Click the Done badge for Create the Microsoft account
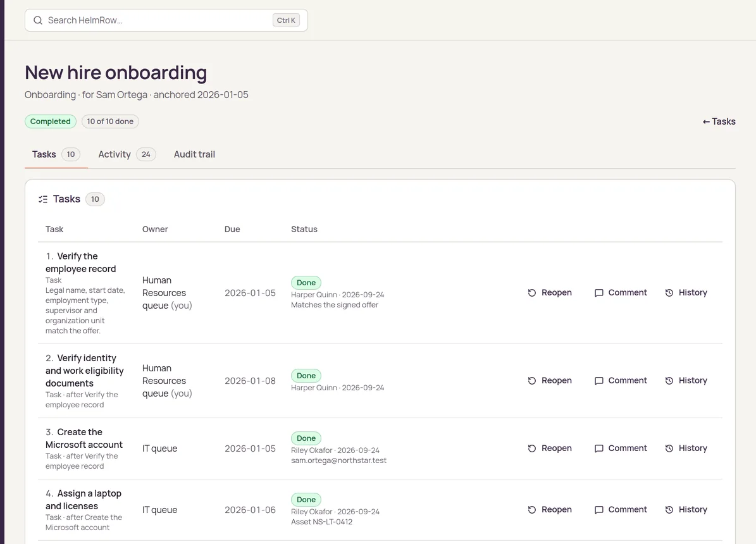 click(306, 438)
